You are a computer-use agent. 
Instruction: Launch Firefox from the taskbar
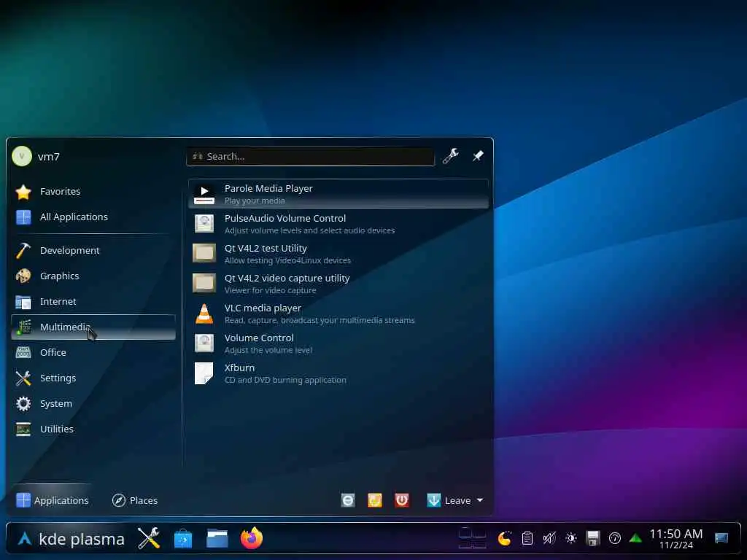point(252,539)
